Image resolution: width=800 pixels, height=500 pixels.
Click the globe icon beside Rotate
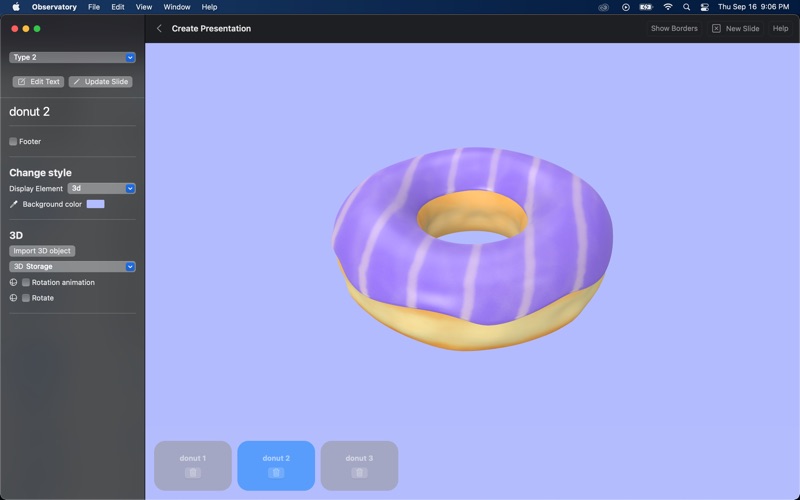point(13,298)
